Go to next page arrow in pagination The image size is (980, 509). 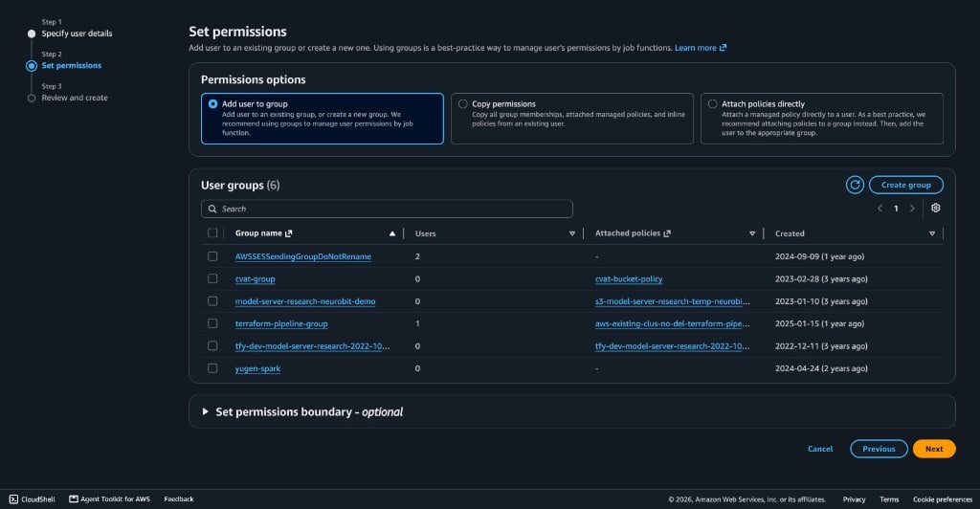912,209
